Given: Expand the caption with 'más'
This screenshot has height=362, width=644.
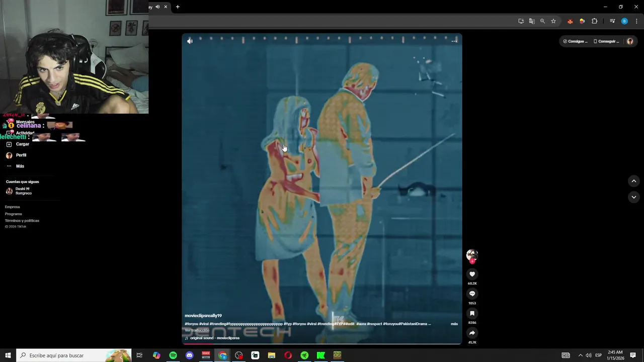Looking at the screenshot, I should tap(454, 324).
